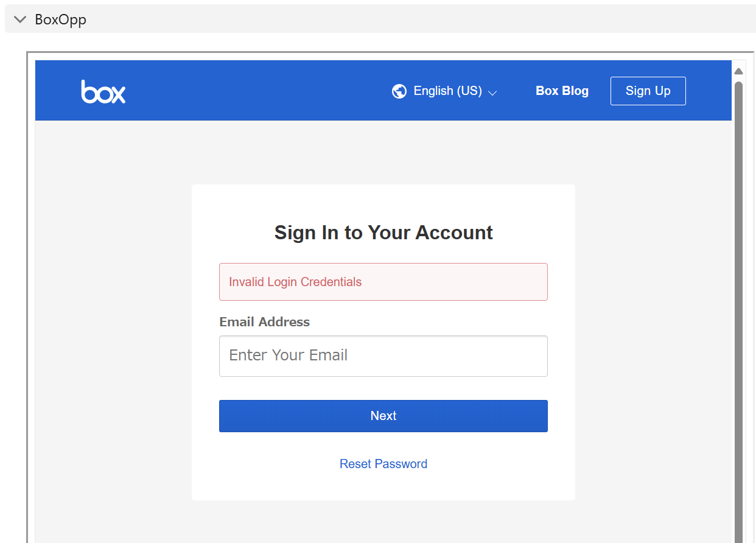This screenshot has width=756, height=543.
Task: Click the Sign In to Your Account heading
Action: (383, 233)
